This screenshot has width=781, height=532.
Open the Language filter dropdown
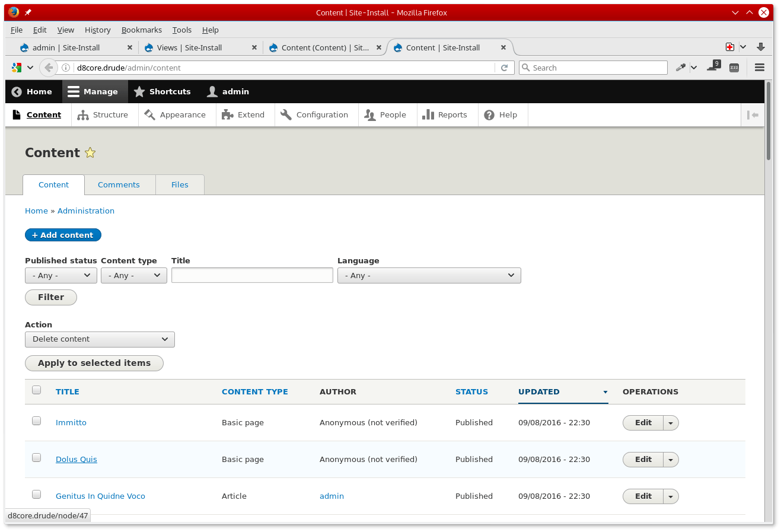click(429, 276)
